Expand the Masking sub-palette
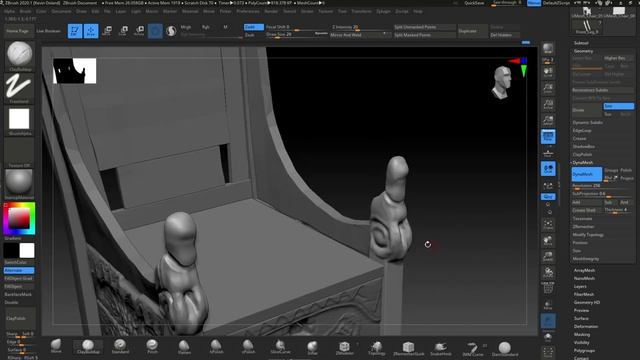The image size is (640, 360). [x=582, y=335]
